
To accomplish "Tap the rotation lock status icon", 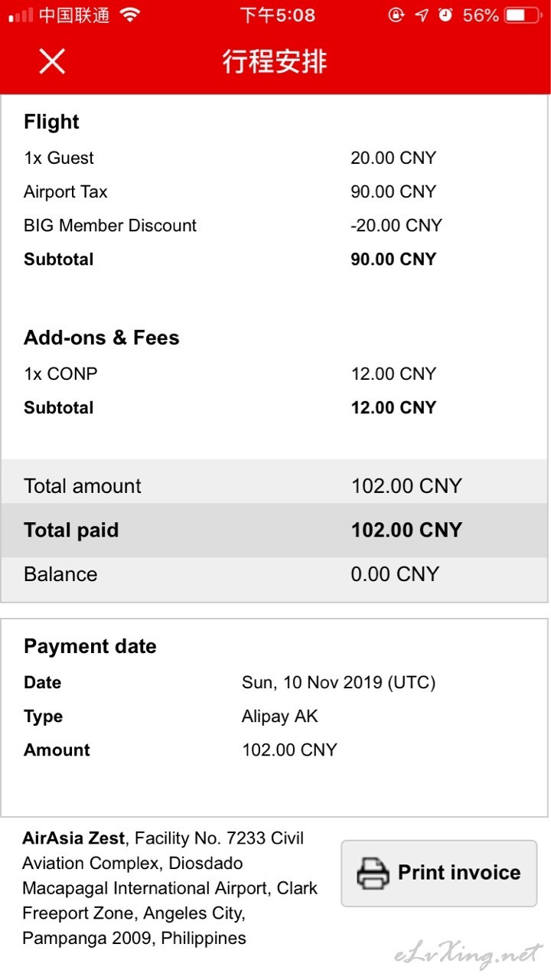I will pos(396,15).
